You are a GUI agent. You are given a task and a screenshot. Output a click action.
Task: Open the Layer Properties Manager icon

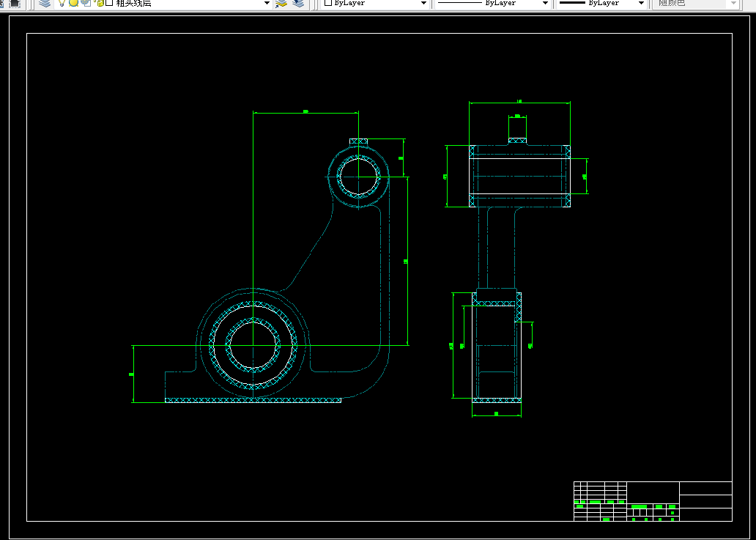[45, 4]
